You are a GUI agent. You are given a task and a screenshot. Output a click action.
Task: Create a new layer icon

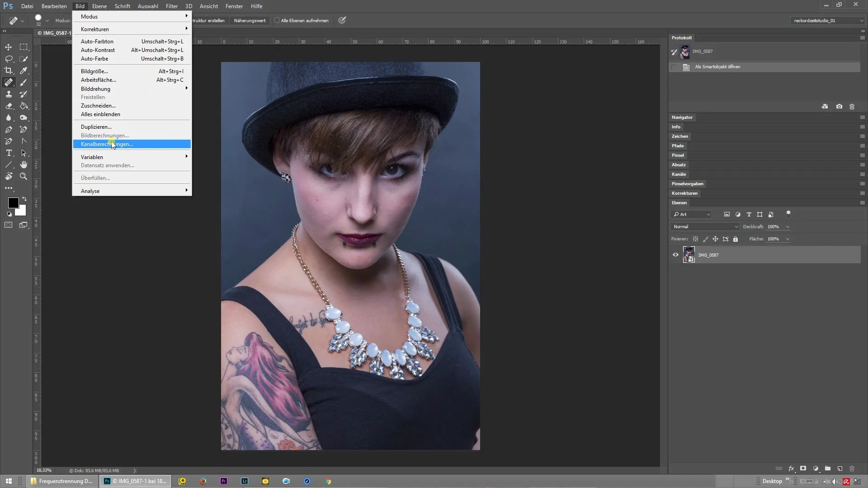coord(840,469)
